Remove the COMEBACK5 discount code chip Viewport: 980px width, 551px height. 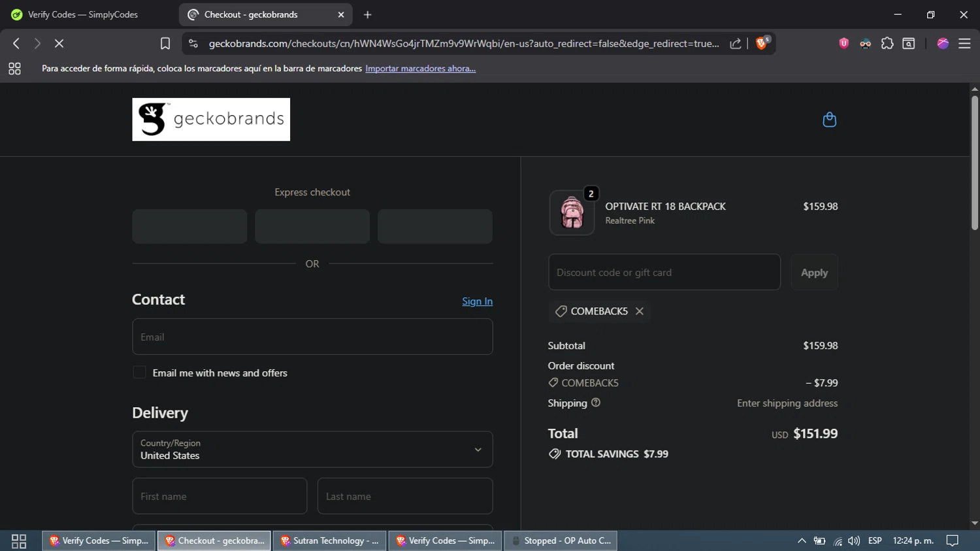coord(640,311)
